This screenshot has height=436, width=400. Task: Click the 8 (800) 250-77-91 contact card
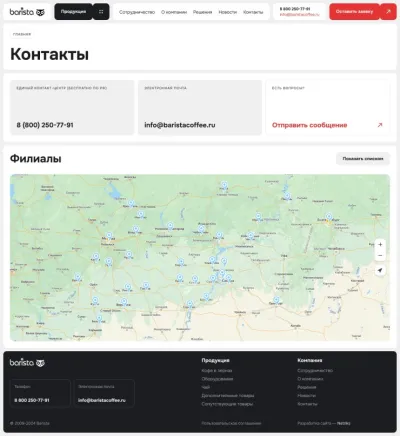[72, 107]
